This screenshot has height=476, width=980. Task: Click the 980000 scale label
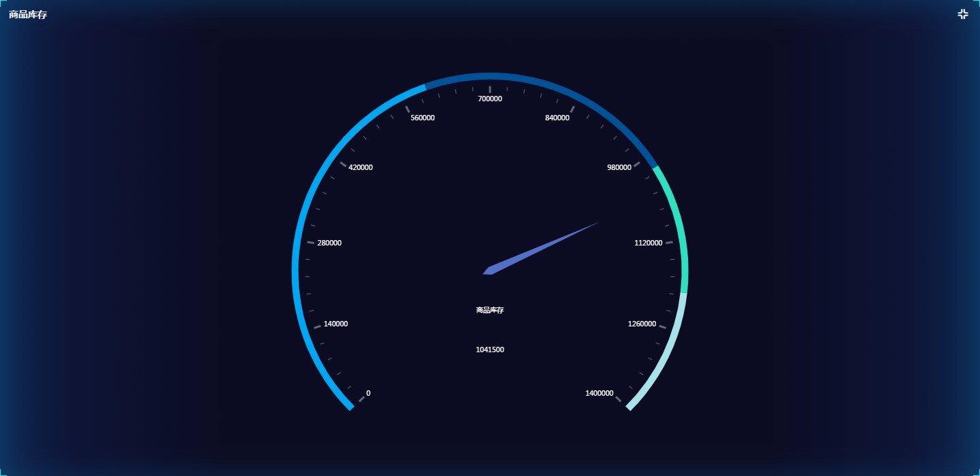pyautogui.click(x=619, y=167)
